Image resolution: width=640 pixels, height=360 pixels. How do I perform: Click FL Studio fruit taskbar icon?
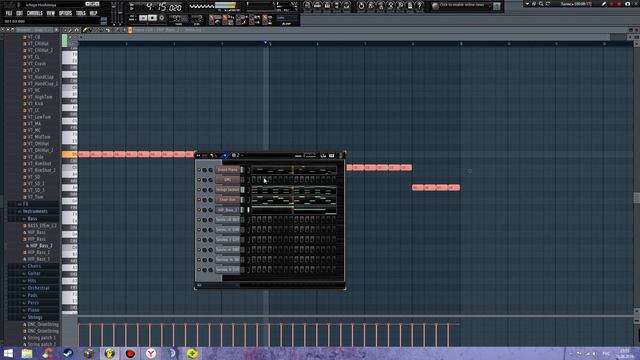[109, 353]
